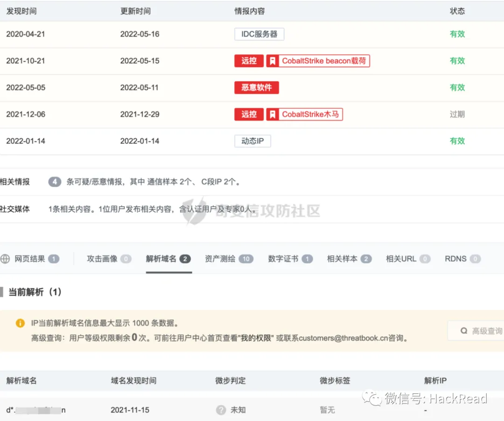
Task: Click the circled 4 badge next to 相关情报
Action: coord(55,182)
